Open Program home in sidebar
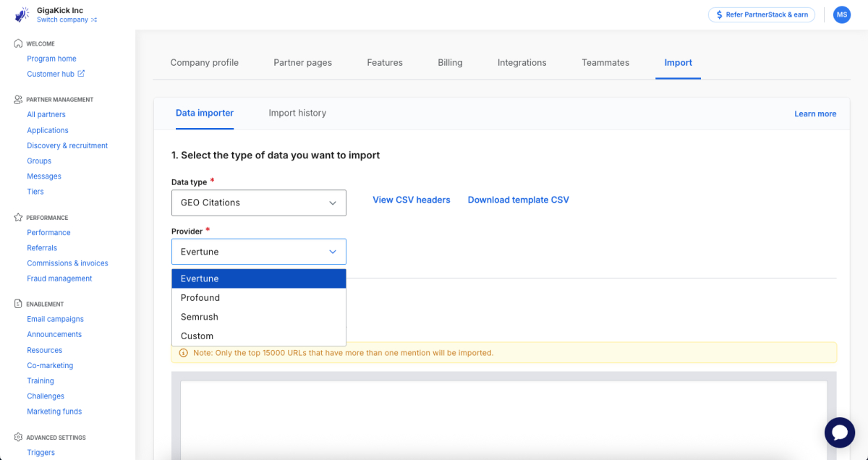The image size is (868, 460). click(x=51, y=59)
